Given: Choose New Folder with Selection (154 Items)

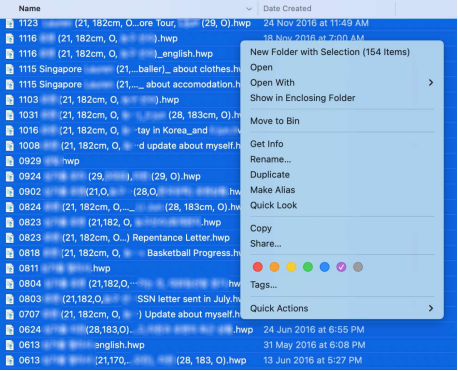Looking at the screenshot, I should point(330,52).
